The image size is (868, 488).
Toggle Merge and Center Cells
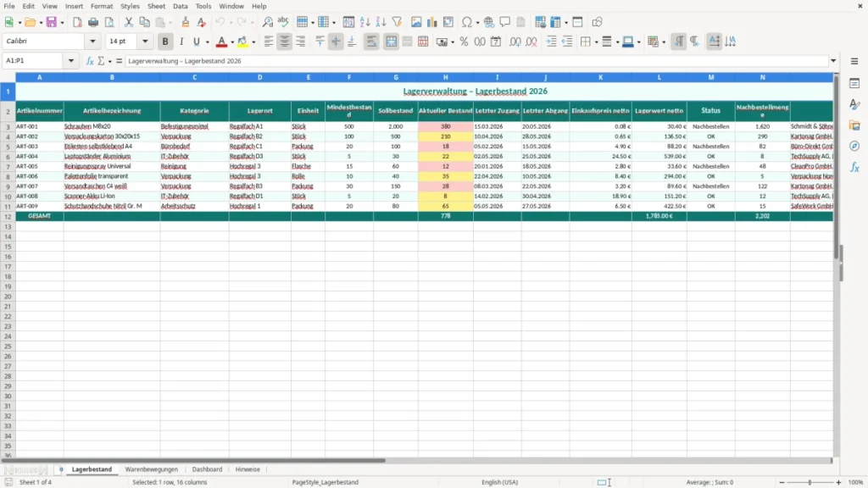[x=392, y=42]
